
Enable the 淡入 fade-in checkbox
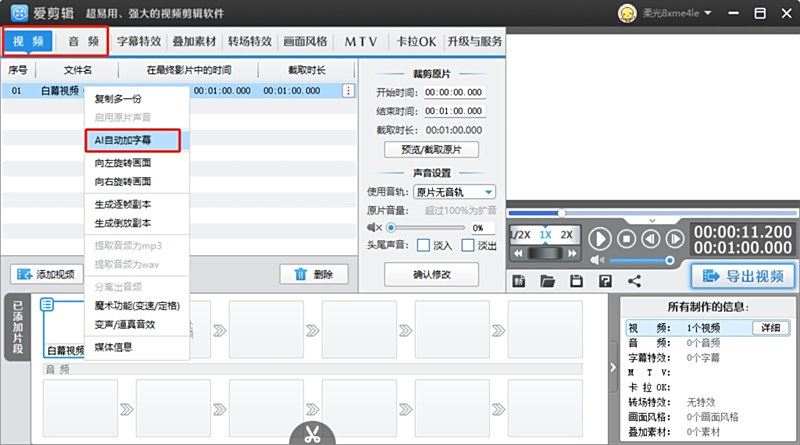pyautogui.click(x=423, y=245)
